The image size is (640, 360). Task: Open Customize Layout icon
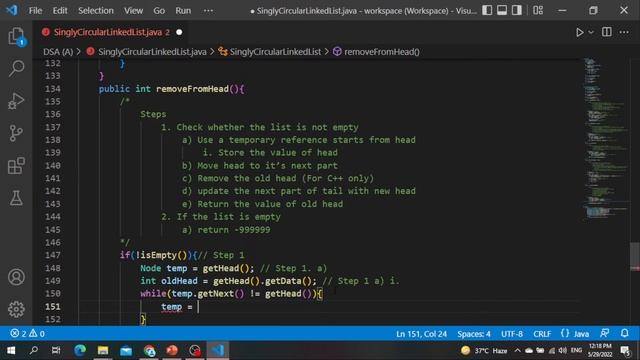(x=538, y=10)
